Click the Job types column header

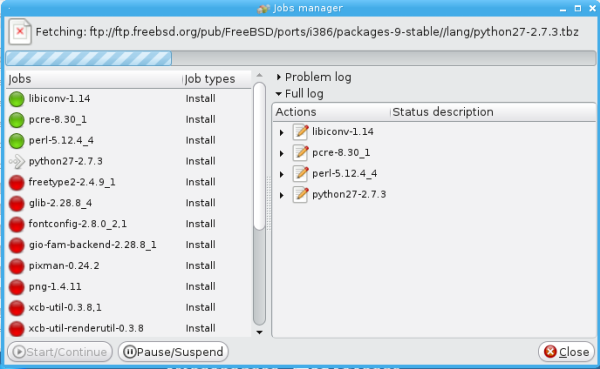tap(217, 79)
